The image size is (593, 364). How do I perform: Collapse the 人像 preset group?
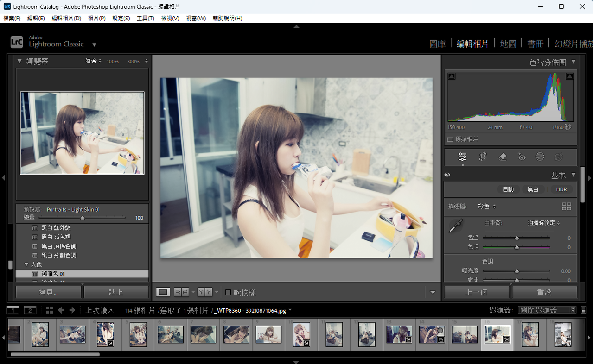pos(26,265)
